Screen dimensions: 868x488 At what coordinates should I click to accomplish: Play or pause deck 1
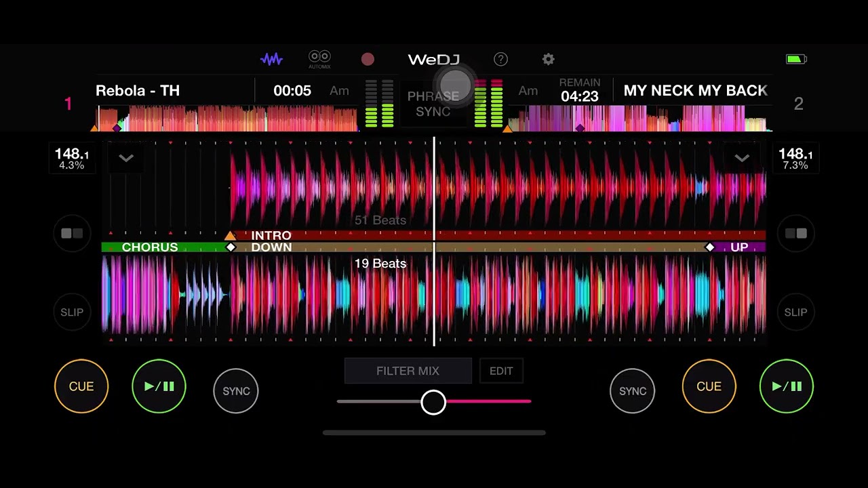tap(159, 386)
